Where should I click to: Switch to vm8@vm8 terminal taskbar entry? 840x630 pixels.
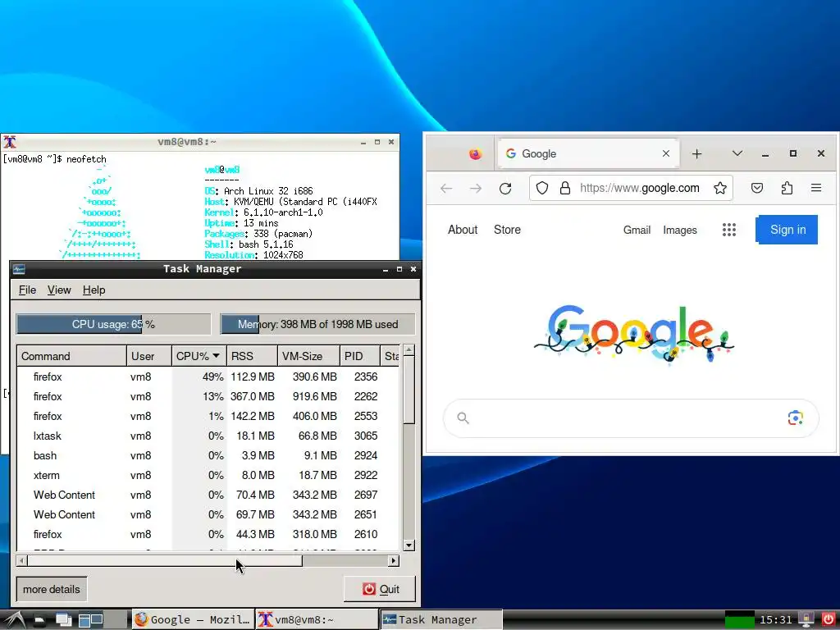click(x=316, y=620)
